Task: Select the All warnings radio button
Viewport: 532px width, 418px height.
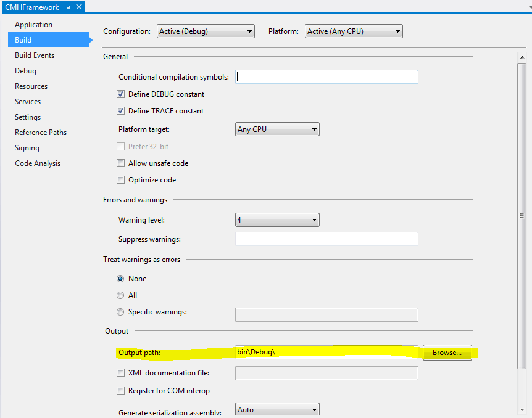Action: coord(120,295)
